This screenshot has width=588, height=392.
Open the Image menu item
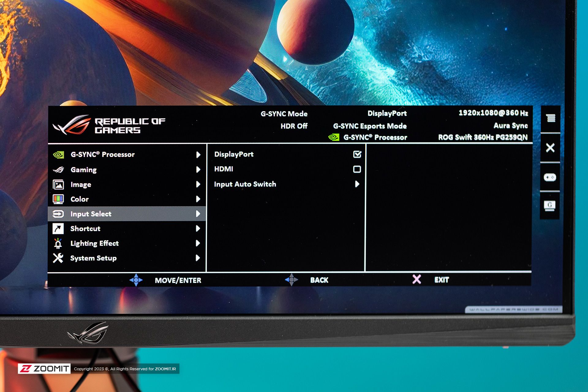tap(127, 184)
